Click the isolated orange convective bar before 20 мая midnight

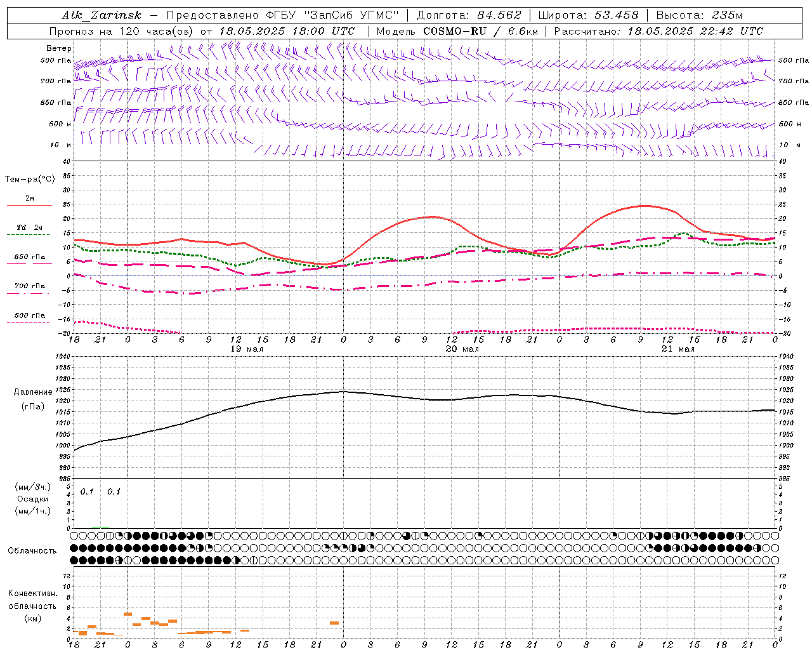click(334, 623)
